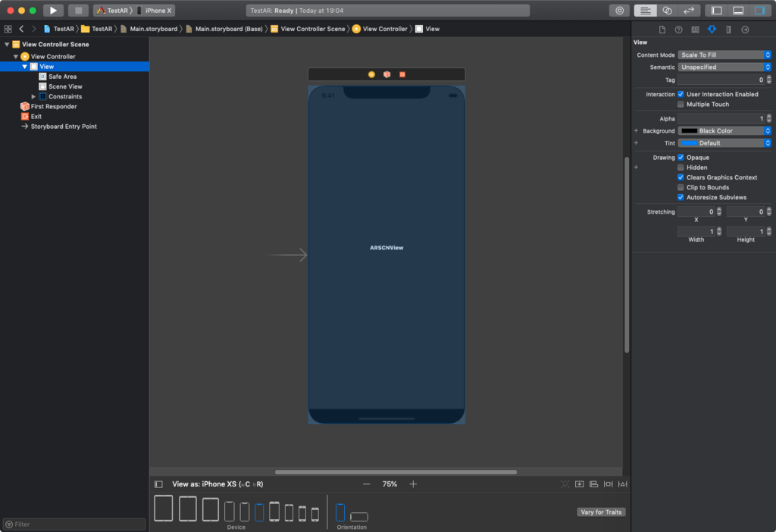Viewport: 776px width, 532px height.
Task: Click the Embed In button
Action: [579, 484]
